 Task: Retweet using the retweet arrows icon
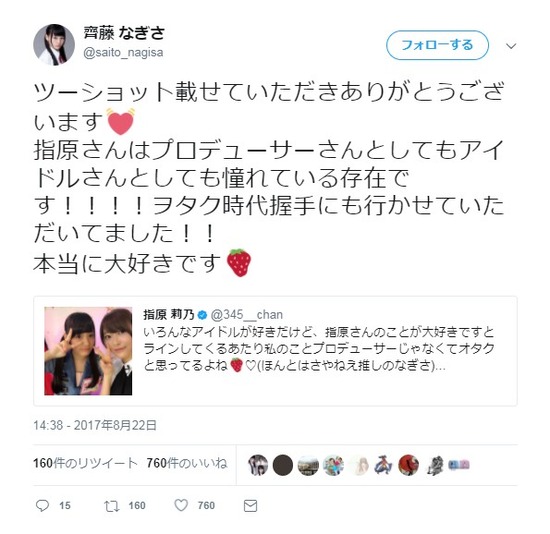[x=112, y=506]
